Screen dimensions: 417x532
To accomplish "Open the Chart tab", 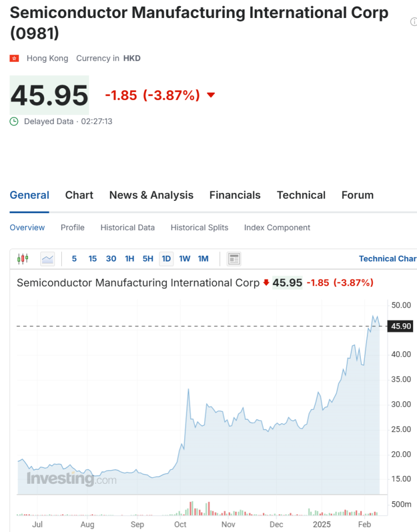I will (x=79, y=195).
